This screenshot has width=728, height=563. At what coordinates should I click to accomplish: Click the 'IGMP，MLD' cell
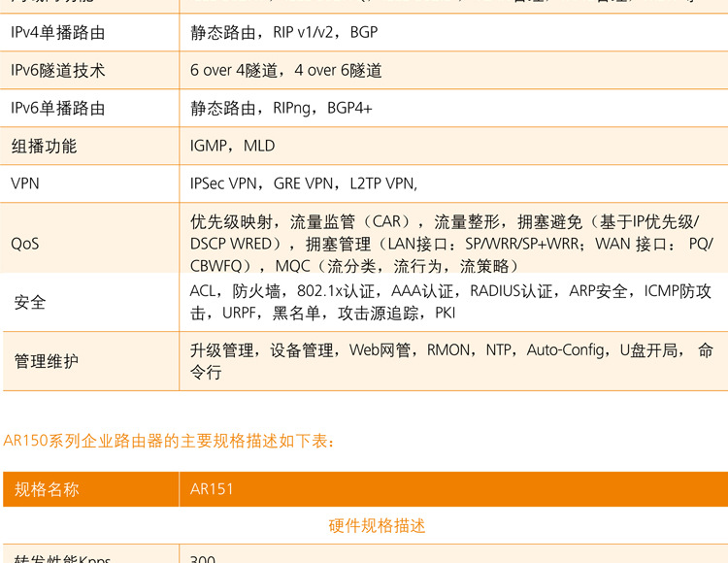[232, 147]
